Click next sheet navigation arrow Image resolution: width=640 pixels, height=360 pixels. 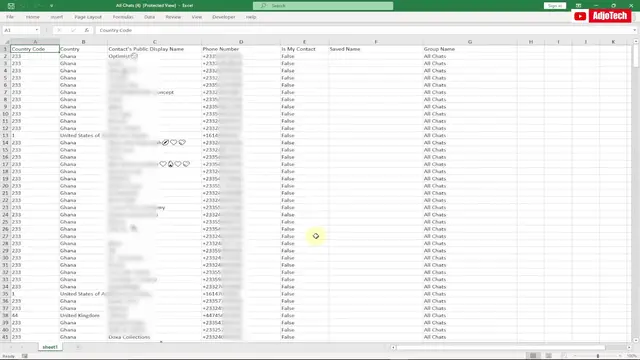[x=22, y=347]
